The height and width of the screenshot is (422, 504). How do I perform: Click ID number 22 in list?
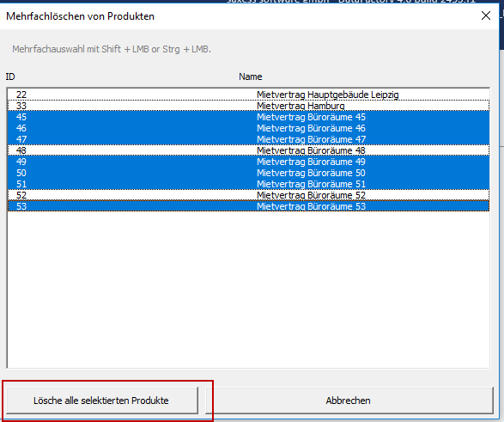[x=21, y=95]
